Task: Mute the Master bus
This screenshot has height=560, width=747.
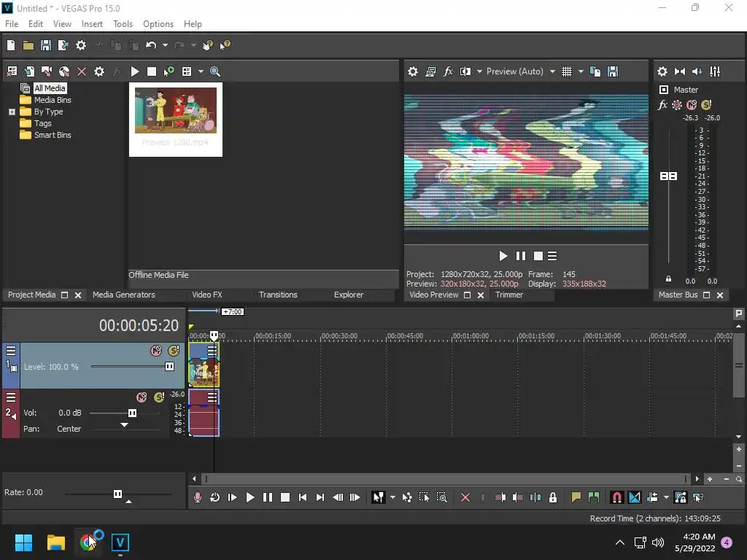Action: pos(692,105)
